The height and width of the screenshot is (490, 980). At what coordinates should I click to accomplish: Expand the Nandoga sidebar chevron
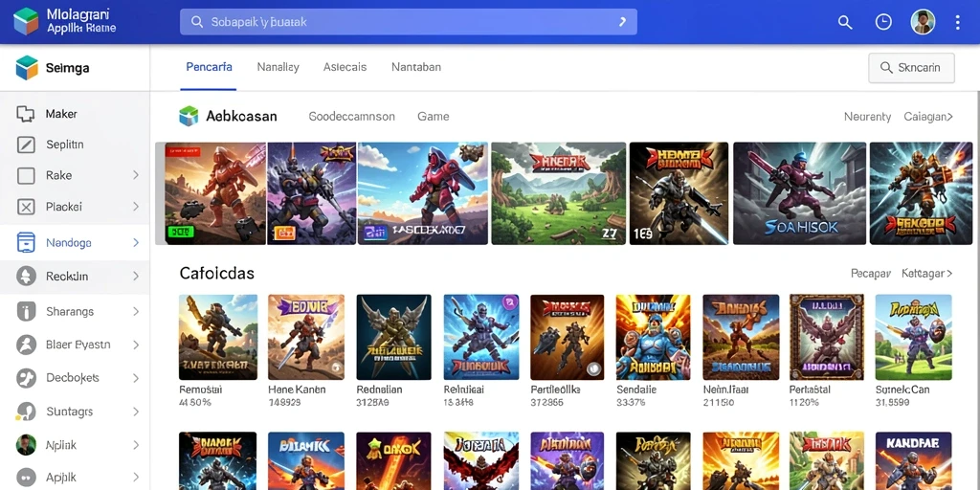click(x=136, y=242)
